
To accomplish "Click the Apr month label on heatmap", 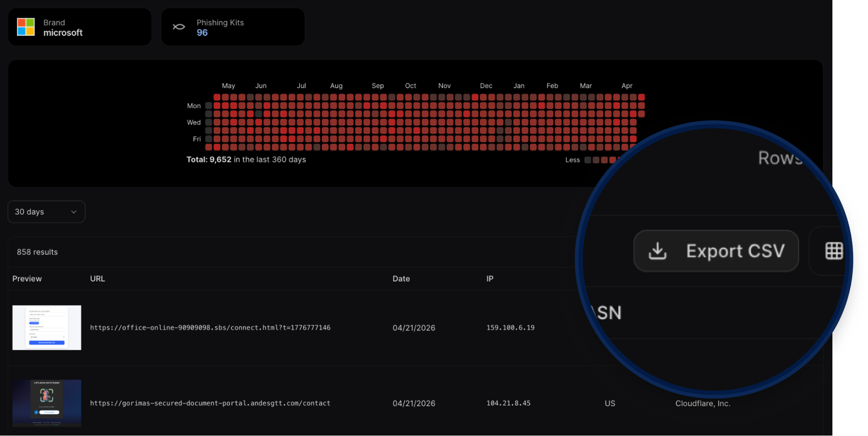I will coord(627,86).
